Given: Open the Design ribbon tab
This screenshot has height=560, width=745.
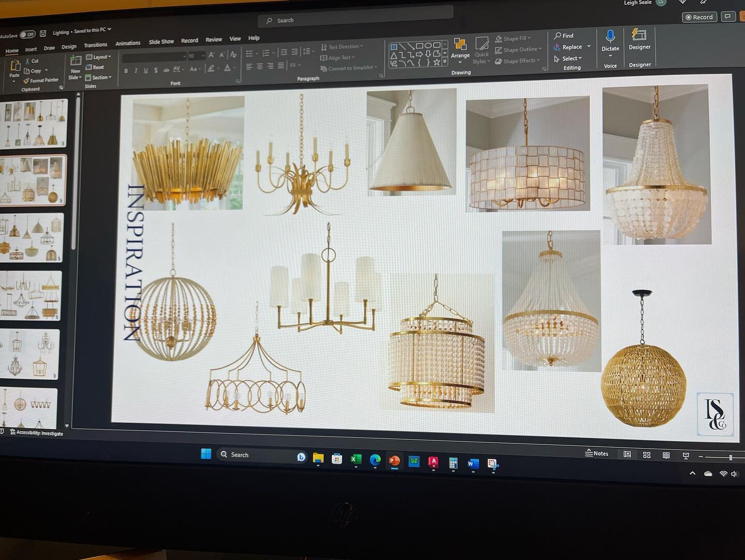Looking at the screenshot, I should 69,47.
